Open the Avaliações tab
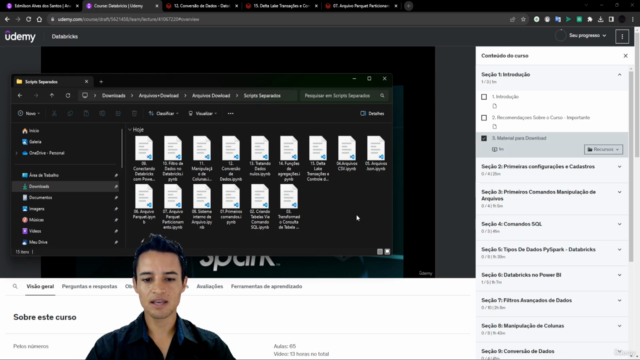Screen dimensions: 640x360 point(210,287)
